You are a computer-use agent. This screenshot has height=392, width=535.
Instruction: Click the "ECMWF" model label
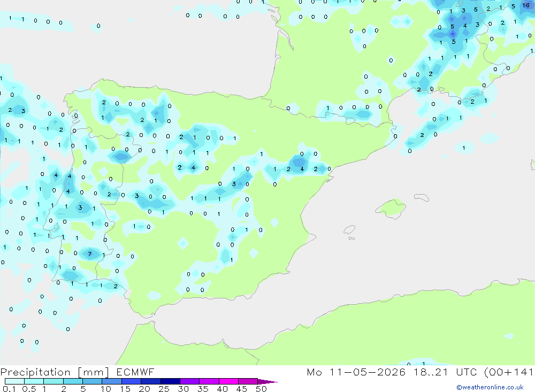135,372
